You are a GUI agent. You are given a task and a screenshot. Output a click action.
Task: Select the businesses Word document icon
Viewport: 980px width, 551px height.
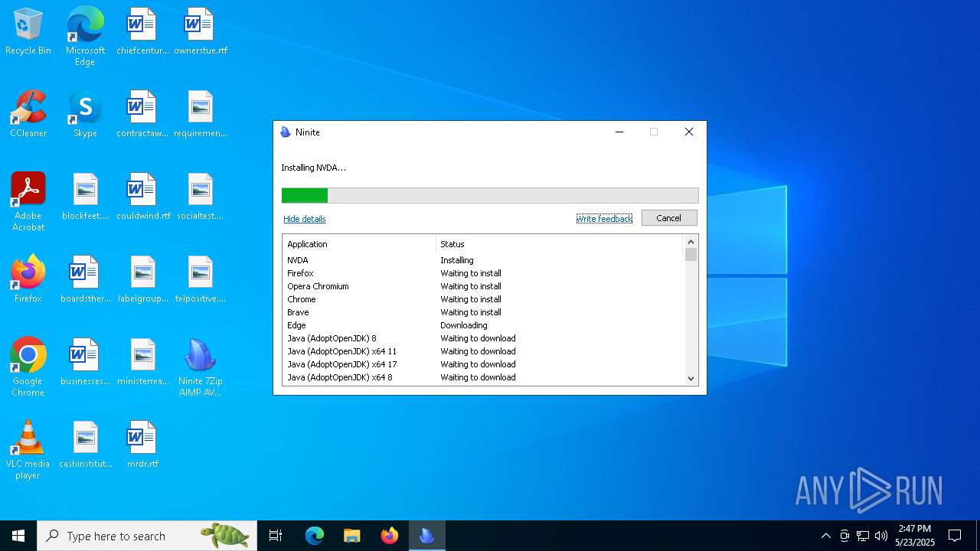pos(85,363)
